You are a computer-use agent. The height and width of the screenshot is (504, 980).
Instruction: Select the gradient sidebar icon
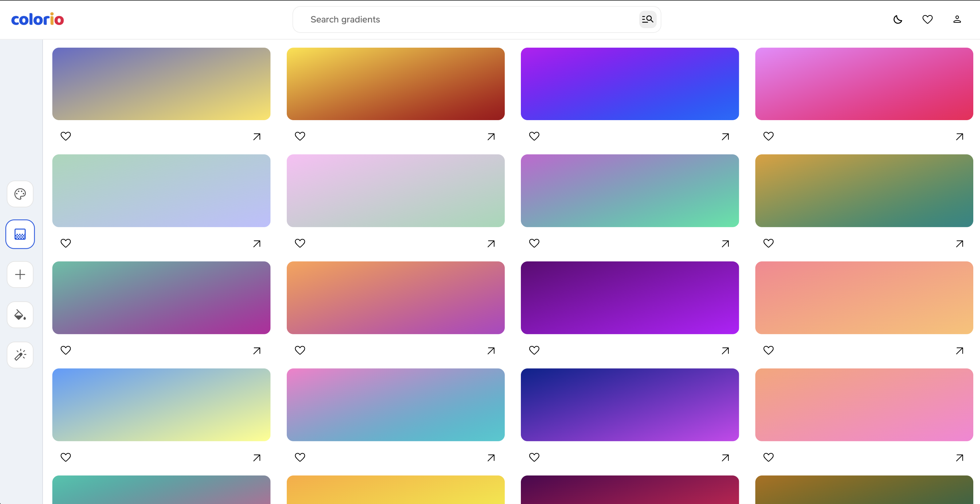click(20, 234)
